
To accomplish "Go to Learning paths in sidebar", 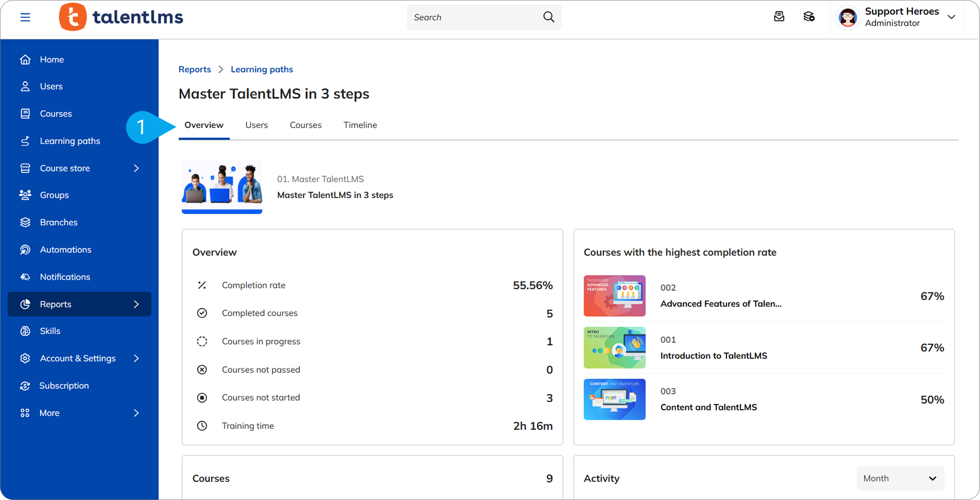I will 70,141.
